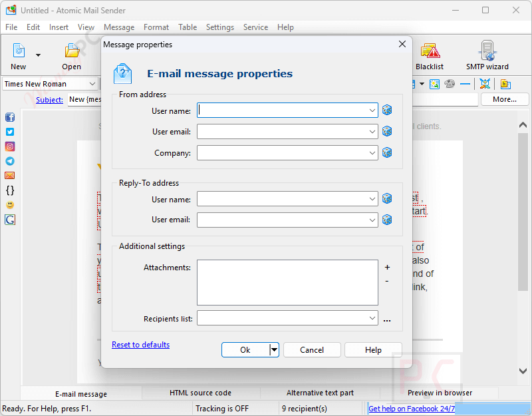Expand the Company dropdown
Image resolution: width=532 pixels, height=416 pixels.
372,153
